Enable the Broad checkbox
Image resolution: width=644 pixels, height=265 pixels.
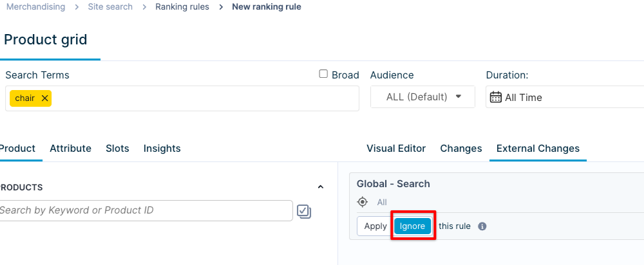324,74
